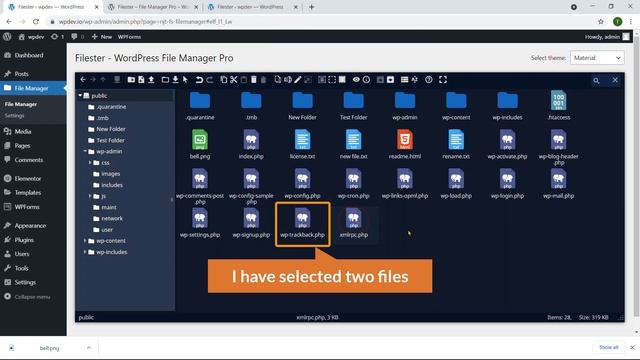
Task: Click the New folder toolbar icon
Action: coord(131,80)
